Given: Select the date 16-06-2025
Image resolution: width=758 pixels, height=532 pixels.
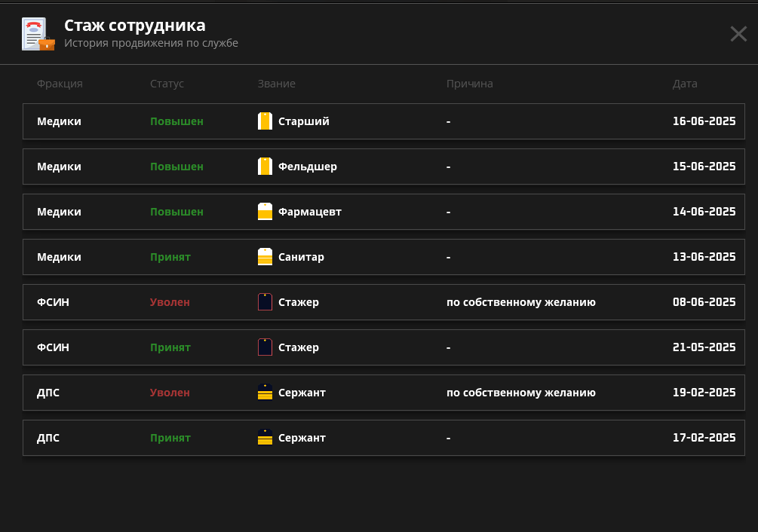Looking at the screenshot, I should coord(704,121).
